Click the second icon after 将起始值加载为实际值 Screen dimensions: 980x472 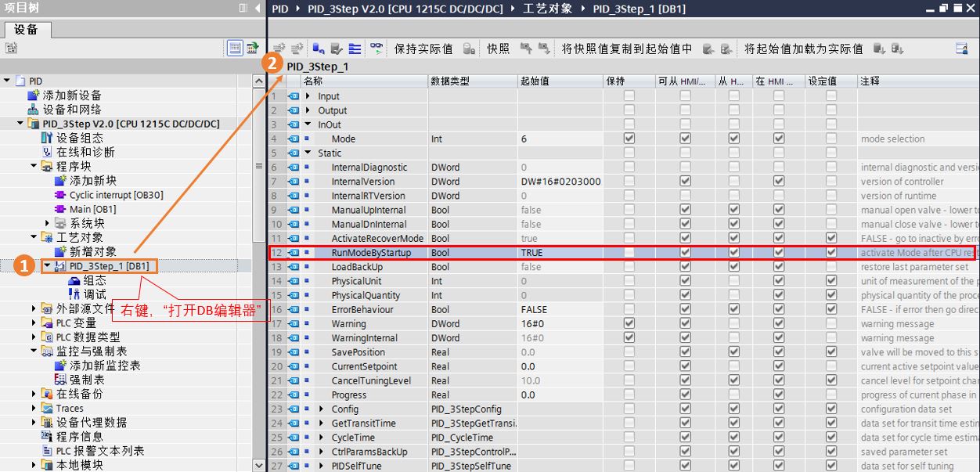tap(897, 49)
